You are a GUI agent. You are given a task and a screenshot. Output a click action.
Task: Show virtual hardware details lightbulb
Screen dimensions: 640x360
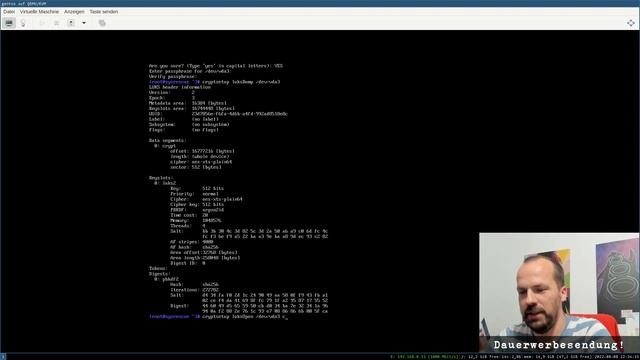(23, 23)
